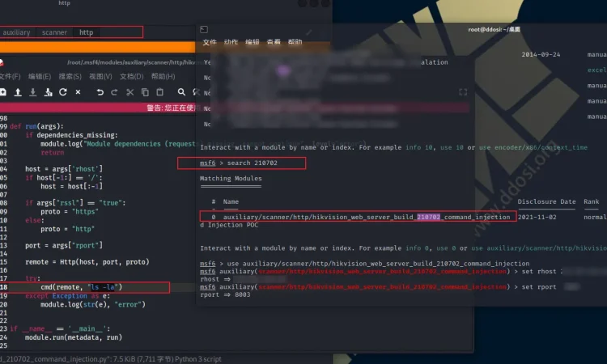Viewport: 607px width, 364px height.
Task: Open the terminal 文件 menu
Action: pyautogui.click(x=210, y=42)
